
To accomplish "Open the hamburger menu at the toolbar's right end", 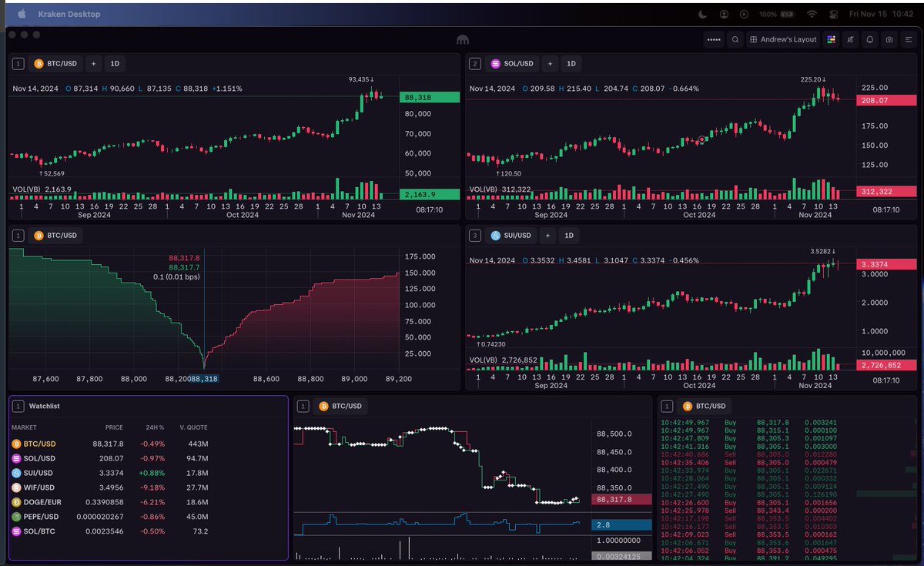I will click(908, 39).
